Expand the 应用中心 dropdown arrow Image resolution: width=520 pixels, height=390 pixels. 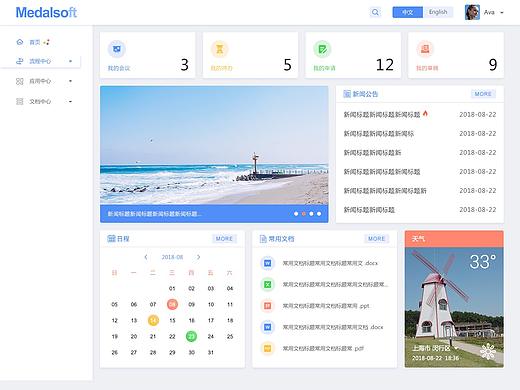tap(70, 81)
